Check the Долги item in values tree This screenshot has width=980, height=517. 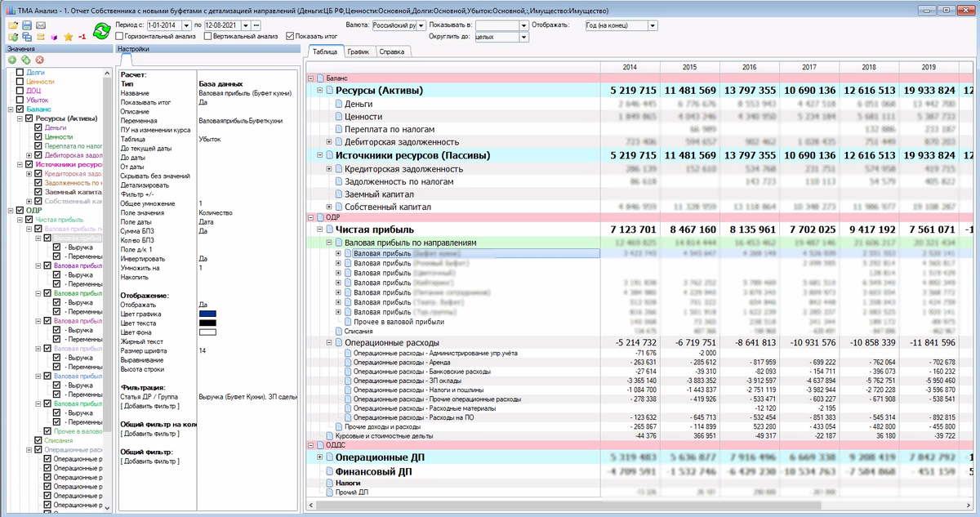tap(20, 73)
